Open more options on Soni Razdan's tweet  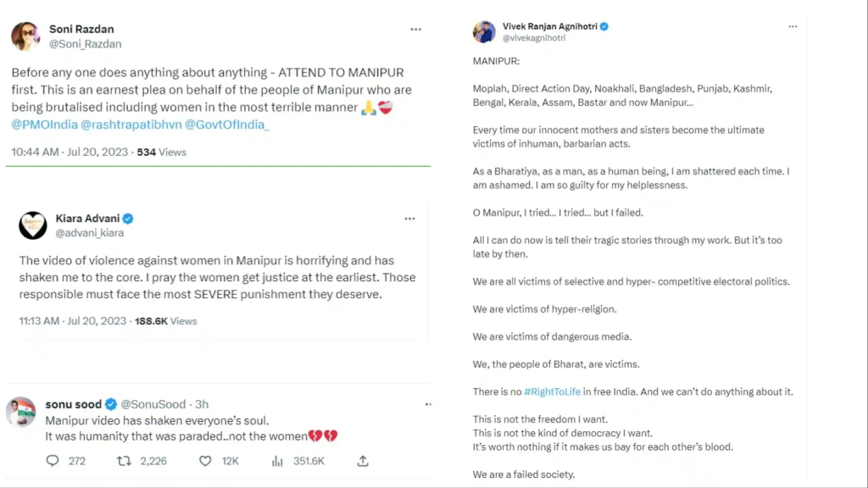click(x=415, y=30)
